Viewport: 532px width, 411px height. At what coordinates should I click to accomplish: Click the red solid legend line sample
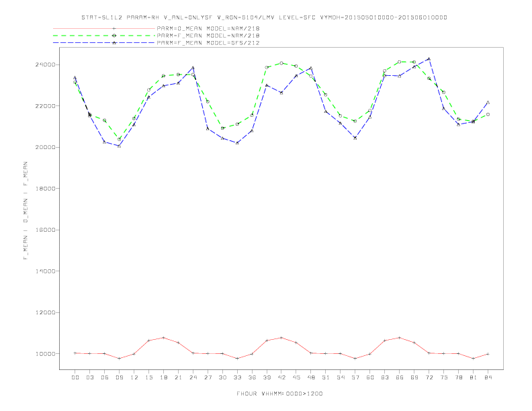point(104,28)
